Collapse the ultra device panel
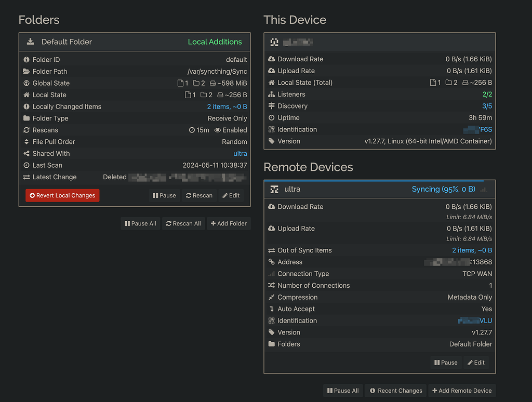The height and width of the screenshot is (402, 532). (291, 189)
